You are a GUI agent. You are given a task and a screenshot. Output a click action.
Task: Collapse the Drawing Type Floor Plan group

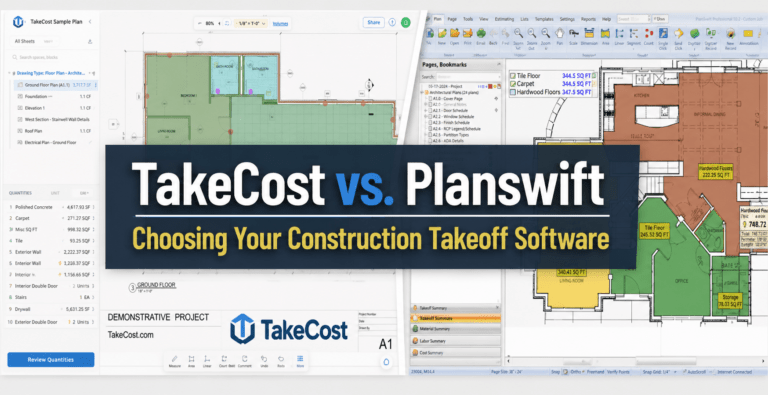9,73
